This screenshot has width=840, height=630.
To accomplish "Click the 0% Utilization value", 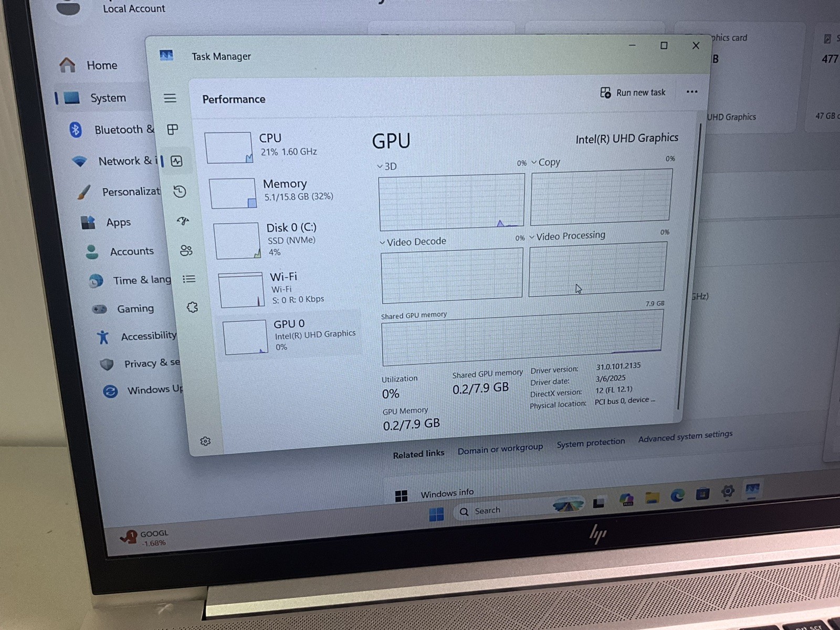I will click(391, 394).
